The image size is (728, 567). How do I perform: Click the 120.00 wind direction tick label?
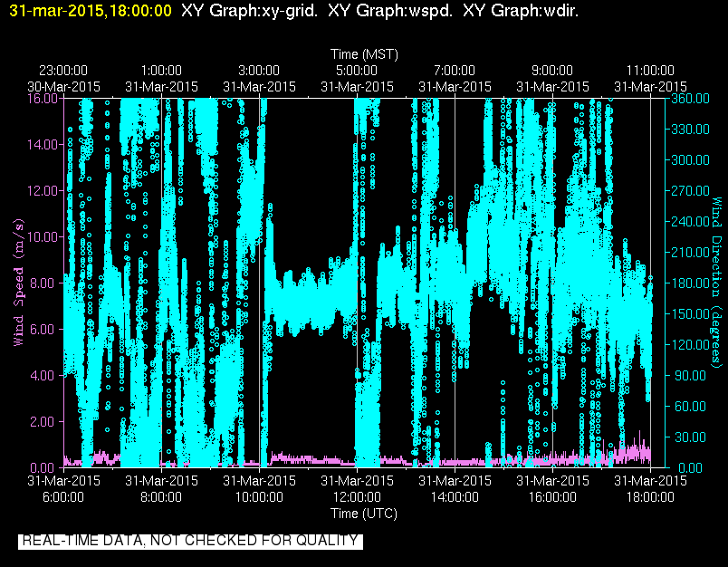[x=690, y=344]
